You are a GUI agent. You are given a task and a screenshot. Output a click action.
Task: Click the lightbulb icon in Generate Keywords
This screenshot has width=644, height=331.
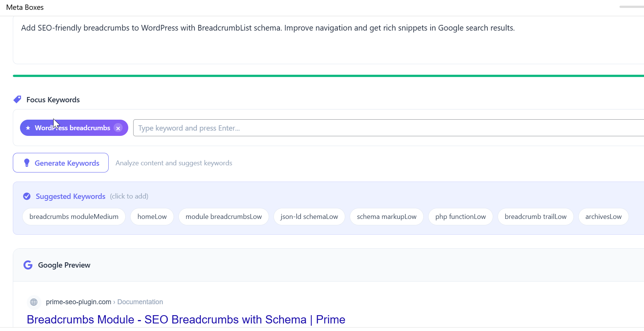click(26, 163)
